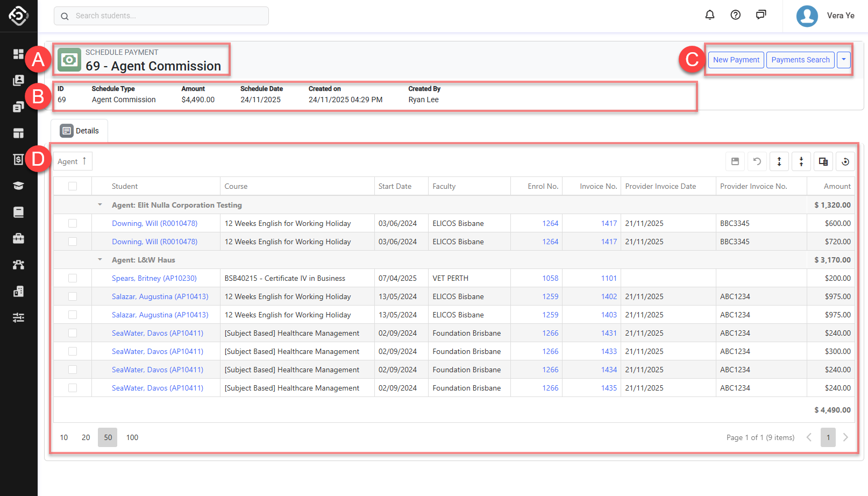
Task: Open dropdown arrow next to Payments Search
Action: point(844,60)
